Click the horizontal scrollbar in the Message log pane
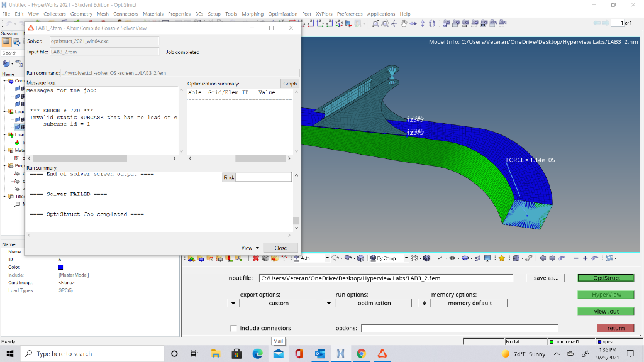 click(x=80, y=158)
